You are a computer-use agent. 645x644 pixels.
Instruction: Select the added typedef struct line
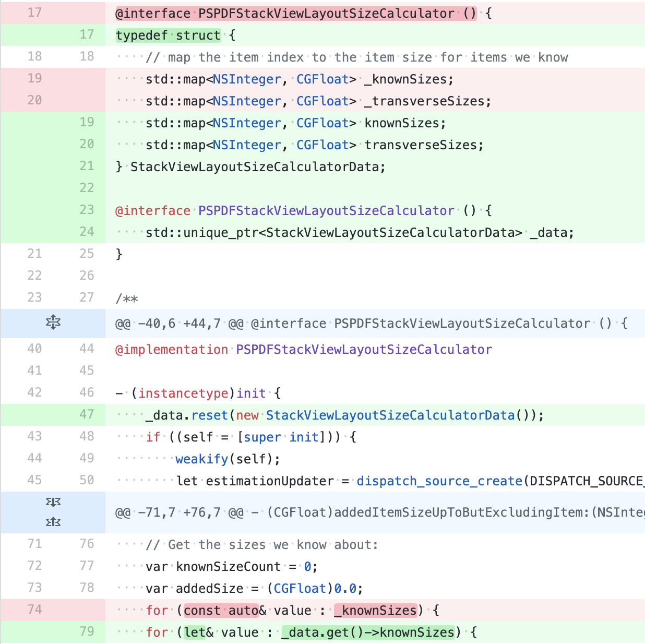click(x=172, y=34)
